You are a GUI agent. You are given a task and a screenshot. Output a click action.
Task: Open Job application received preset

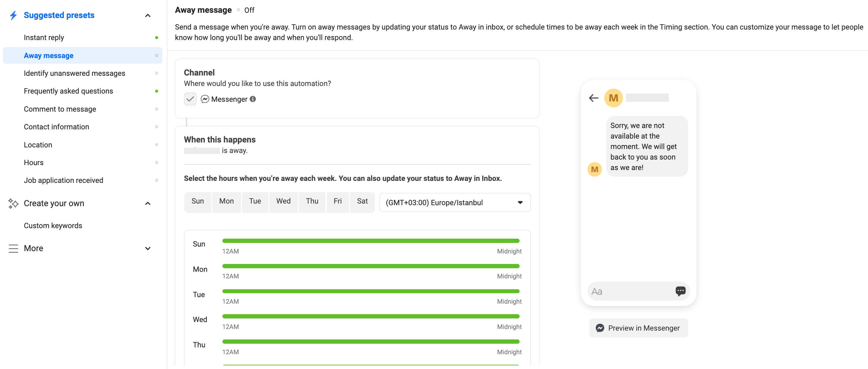[83, 181]
